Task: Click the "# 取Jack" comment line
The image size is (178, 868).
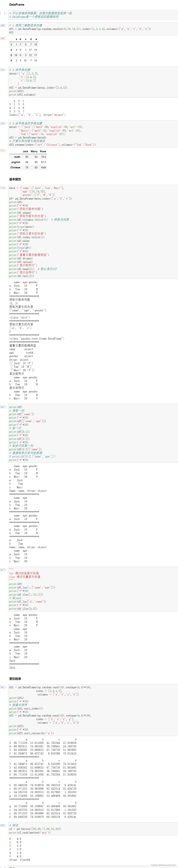Action: pos(15,598)
